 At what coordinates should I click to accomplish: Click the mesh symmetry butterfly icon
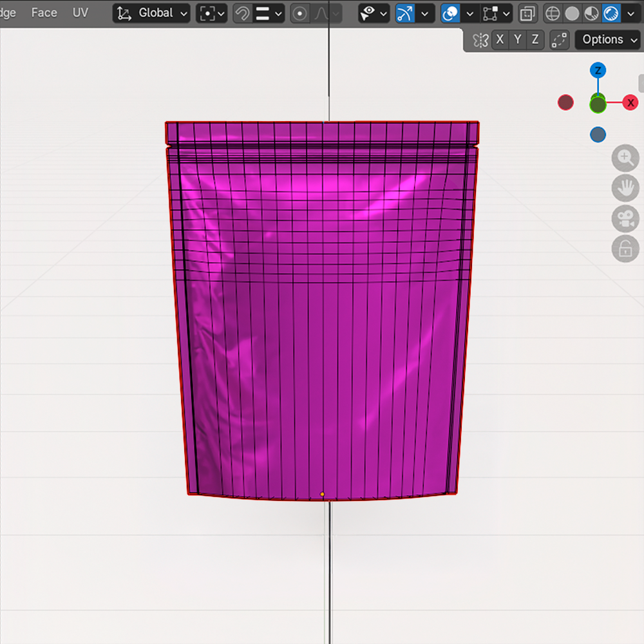click(480, 40)
